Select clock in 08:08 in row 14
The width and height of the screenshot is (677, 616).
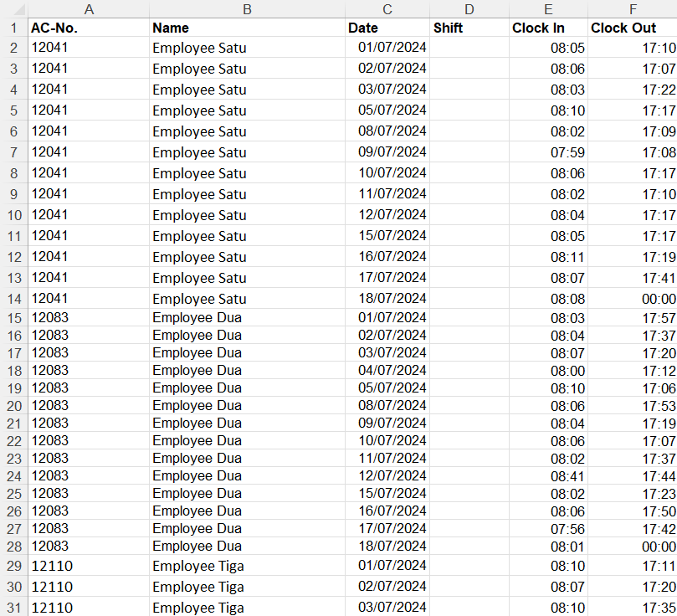pos(548,298)
